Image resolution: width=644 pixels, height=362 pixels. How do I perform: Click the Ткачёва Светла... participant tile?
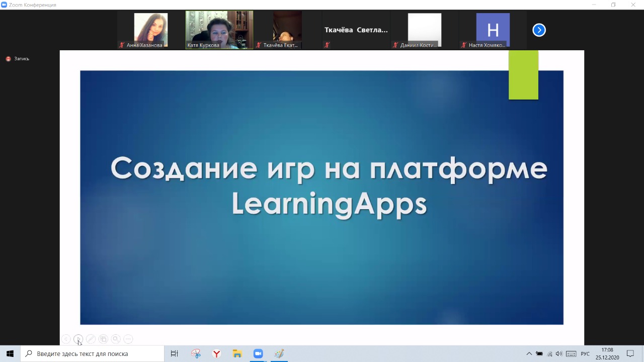click(356, 30)
